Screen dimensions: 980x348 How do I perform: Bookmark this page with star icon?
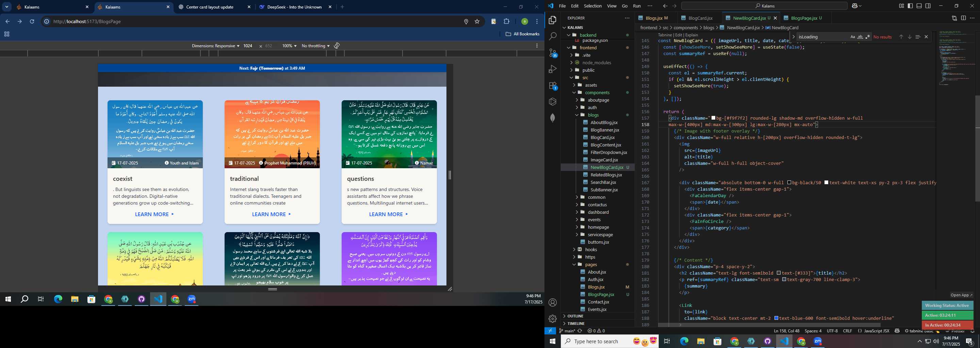pyautogui.click(x=477, y=22)
